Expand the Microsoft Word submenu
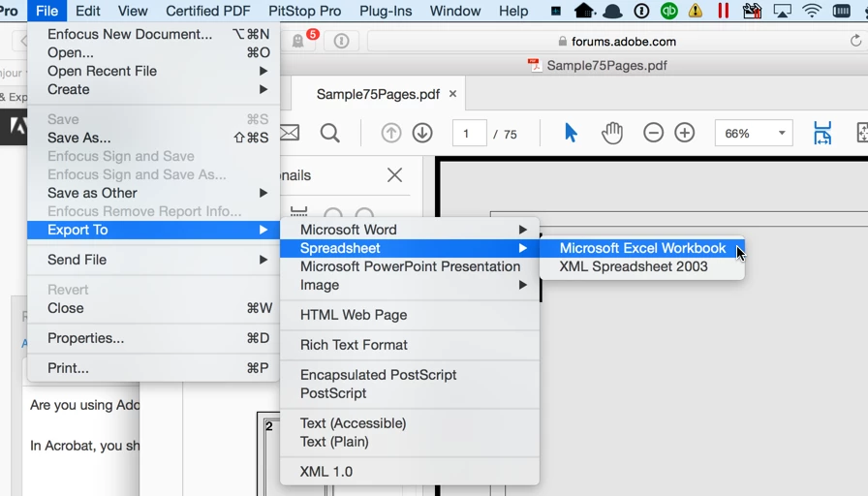868x496 pixels. (410, 230)
